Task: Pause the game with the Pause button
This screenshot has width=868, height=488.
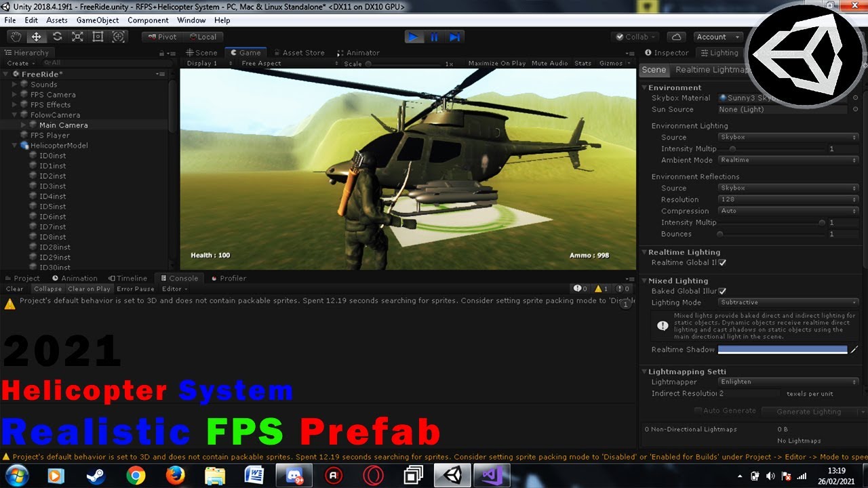Action: click(x=434, y=37)
